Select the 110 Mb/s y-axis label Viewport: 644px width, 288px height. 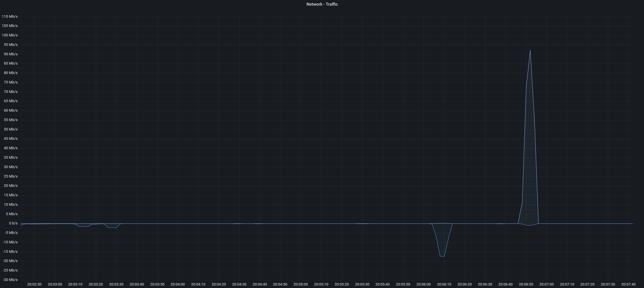click(x=10, y=17)
